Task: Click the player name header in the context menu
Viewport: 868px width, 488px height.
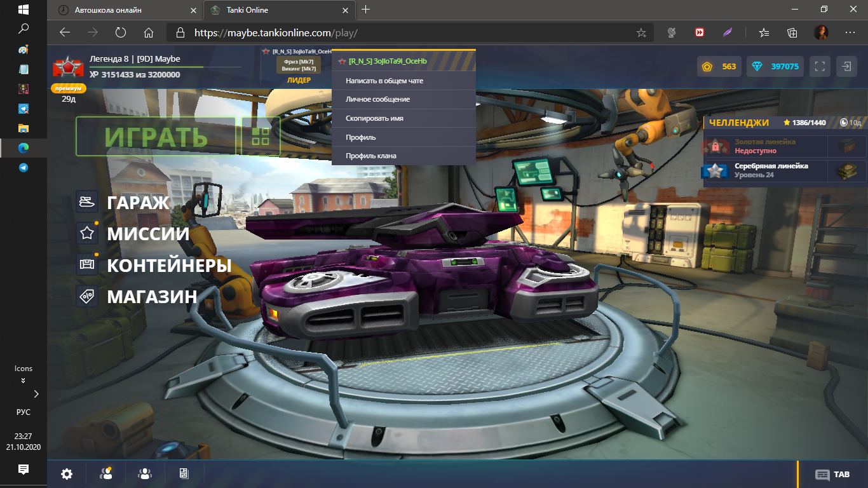Action: point(403,61)
